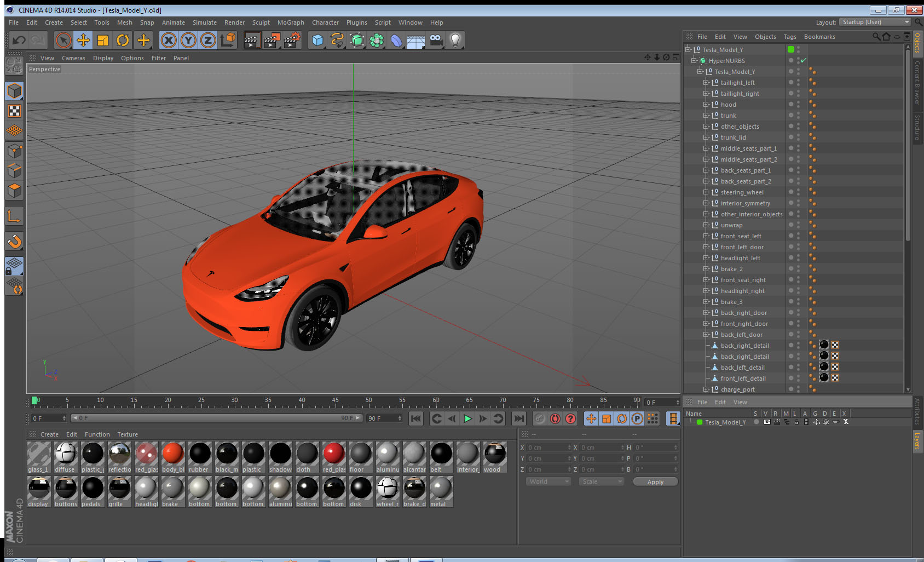Viewport: 924px width, 562px height.
Task: Open the viewport Cameras menu
Action: (x=73, y=58)
